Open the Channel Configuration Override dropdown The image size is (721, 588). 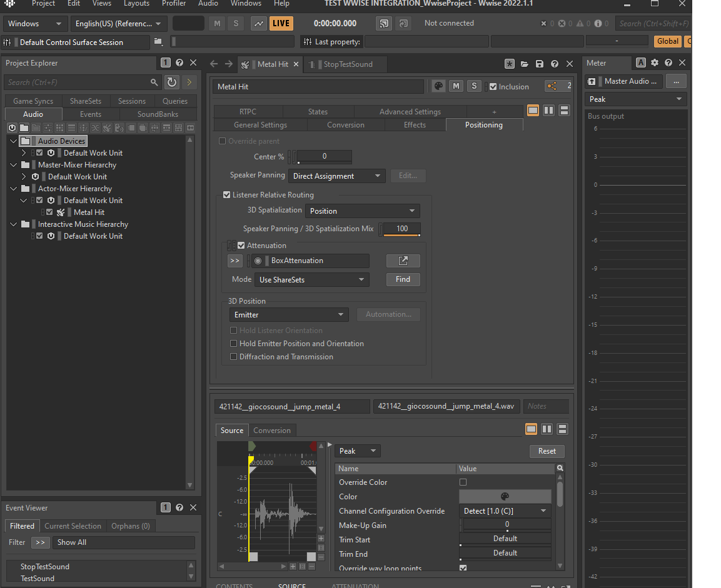[x=505, y=511]
